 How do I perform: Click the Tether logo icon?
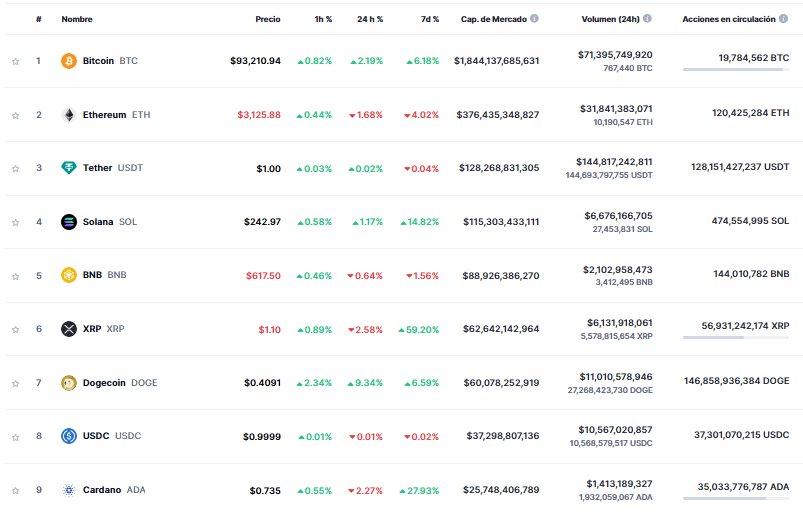coord(69,168)
